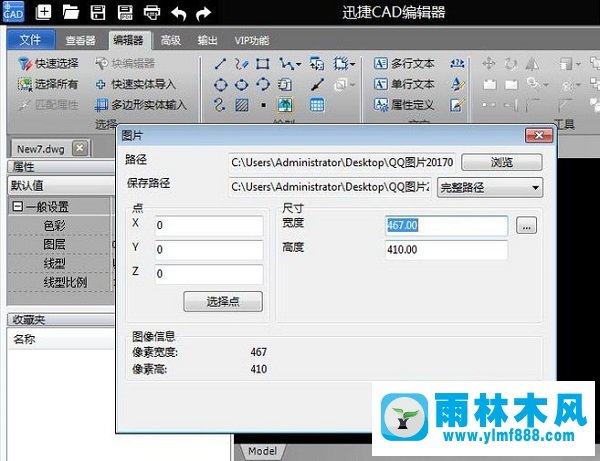The width and height of the screenshot is (600, 461).
Task: Select the 色彩 property row
Action: tap(60, 225)
